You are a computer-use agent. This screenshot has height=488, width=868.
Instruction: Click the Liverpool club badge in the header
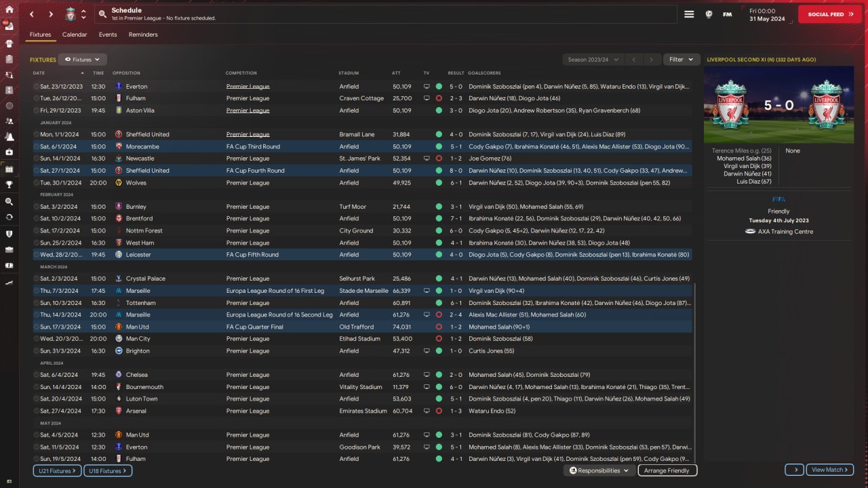click(70, 14)
